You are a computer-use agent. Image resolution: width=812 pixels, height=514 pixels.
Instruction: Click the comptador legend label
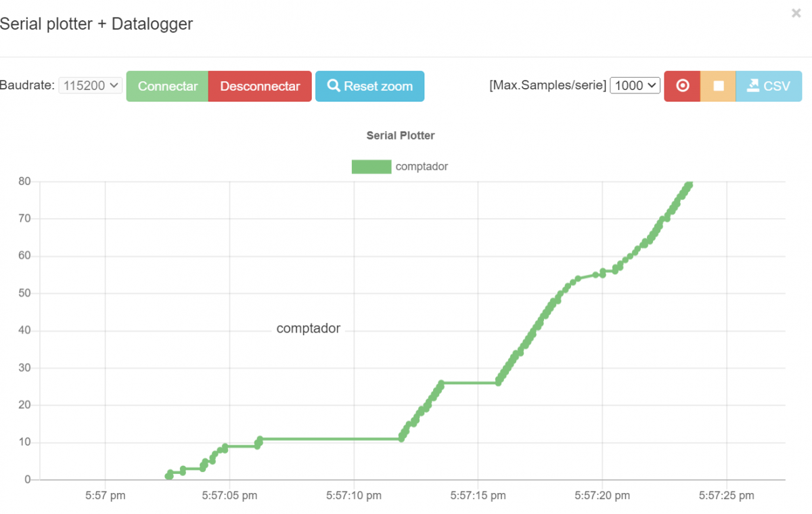tap(422, 167)
